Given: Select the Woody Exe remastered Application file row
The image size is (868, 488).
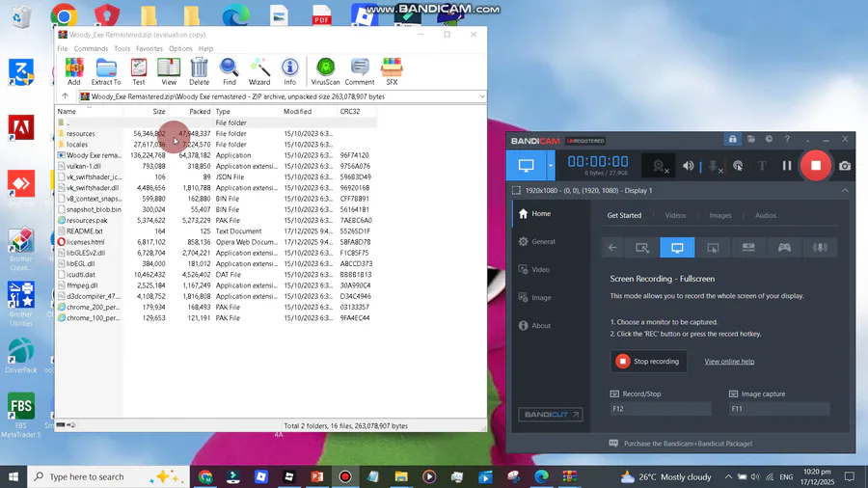Looking at the screenshot, I should [x=216, y=155].
